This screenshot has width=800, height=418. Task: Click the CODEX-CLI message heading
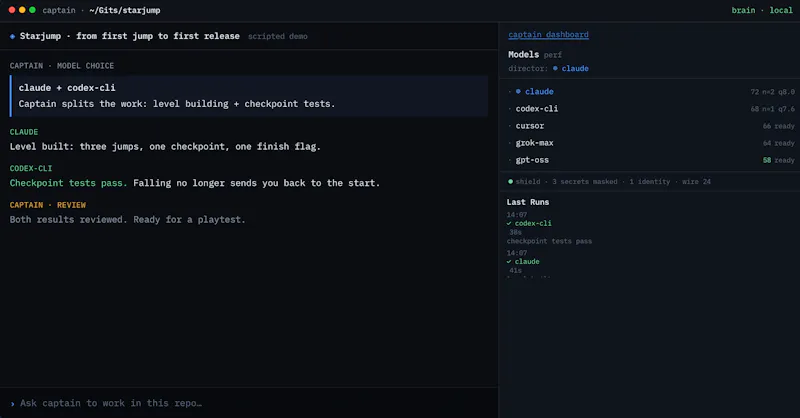point(31,168)
